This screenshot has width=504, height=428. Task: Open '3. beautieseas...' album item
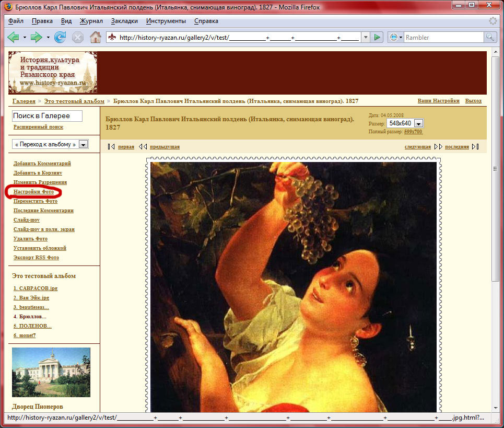point(31,307)
